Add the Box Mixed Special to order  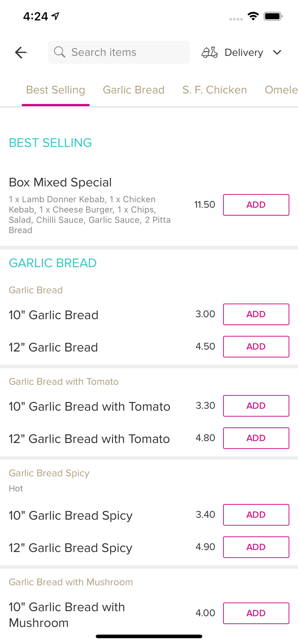point(256,205)
